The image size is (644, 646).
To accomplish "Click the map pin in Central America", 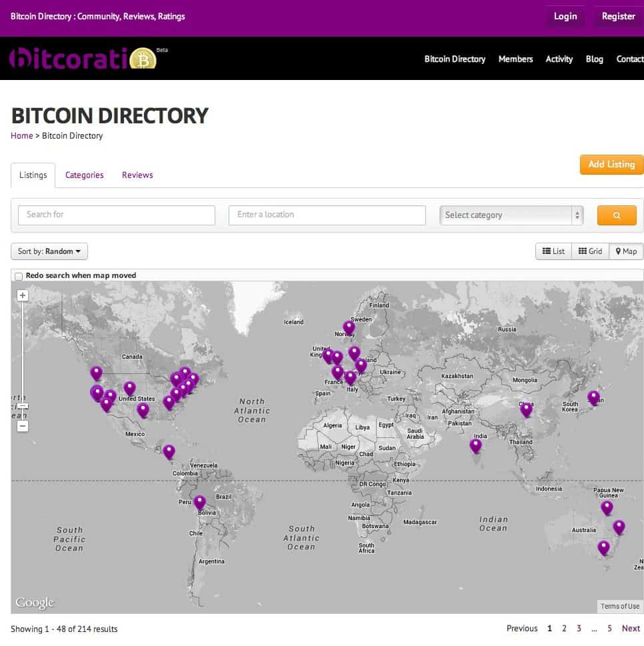I will (169, 451).
